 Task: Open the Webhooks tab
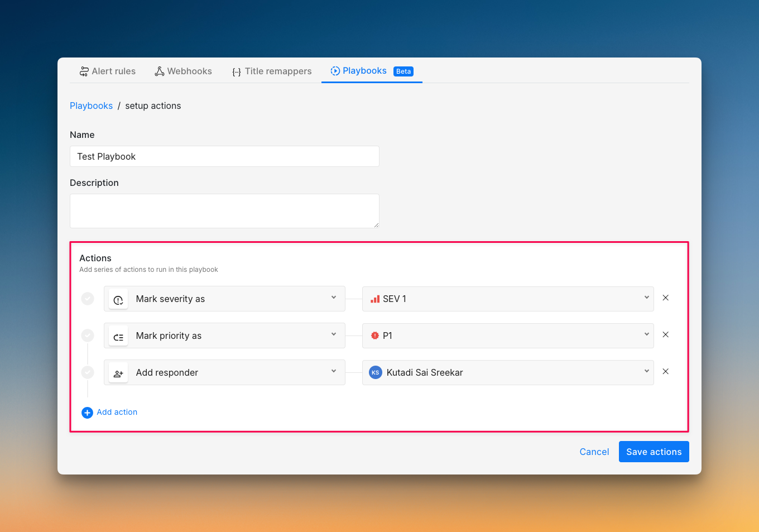[x=184, y=71]
